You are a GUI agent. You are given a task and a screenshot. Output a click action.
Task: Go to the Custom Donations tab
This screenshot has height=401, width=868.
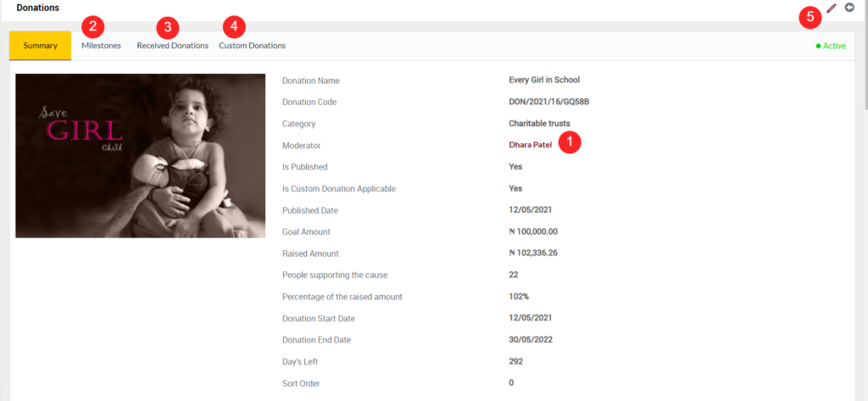253,46
